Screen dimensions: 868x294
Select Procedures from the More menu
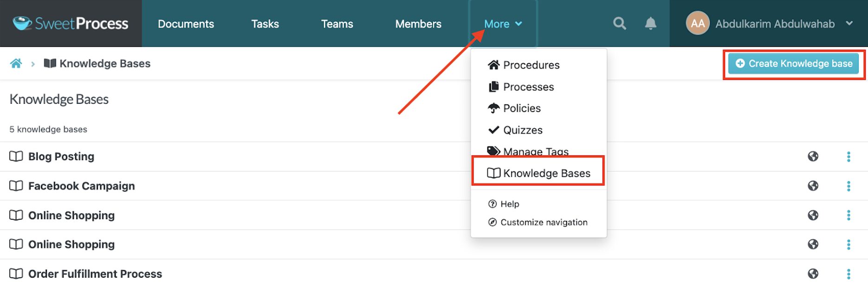point(524,65)
